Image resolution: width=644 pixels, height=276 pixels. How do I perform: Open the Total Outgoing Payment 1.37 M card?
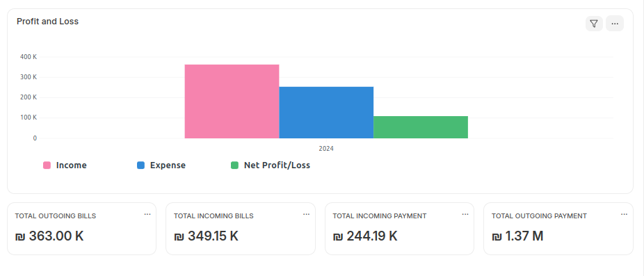coord(558,229)
